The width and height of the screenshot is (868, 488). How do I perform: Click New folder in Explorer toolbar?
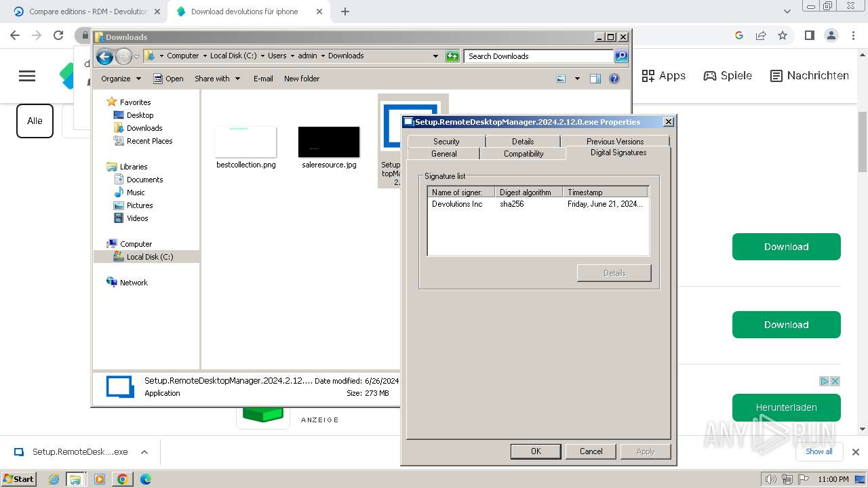(x=302, y=79)
